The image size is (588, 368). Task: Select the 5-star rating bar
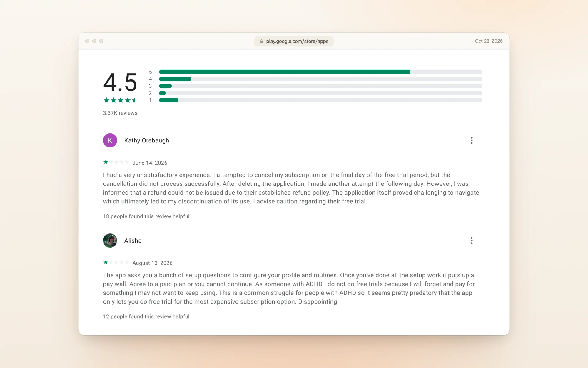320,72
